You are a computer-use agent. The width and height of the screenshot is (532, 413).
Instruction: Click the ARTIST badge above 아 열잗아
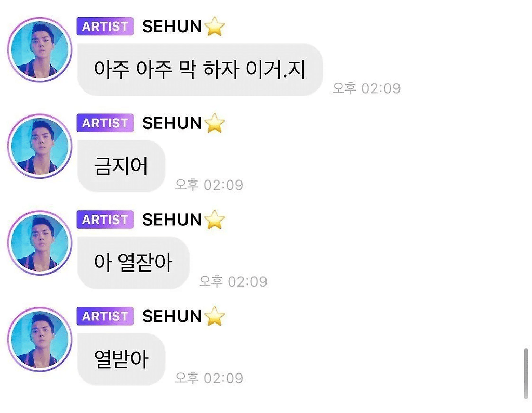click(x=105, y=220)
